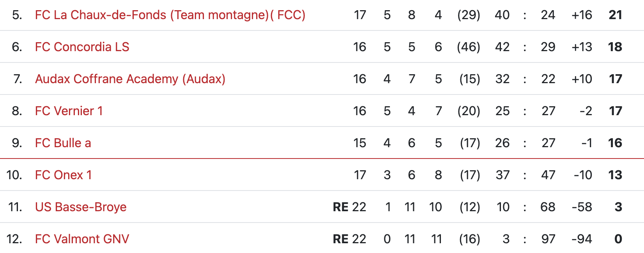Click the Audax Coffrane Academy (Audax) link
The height and width of the screenshot is (253, 644).
130,79
